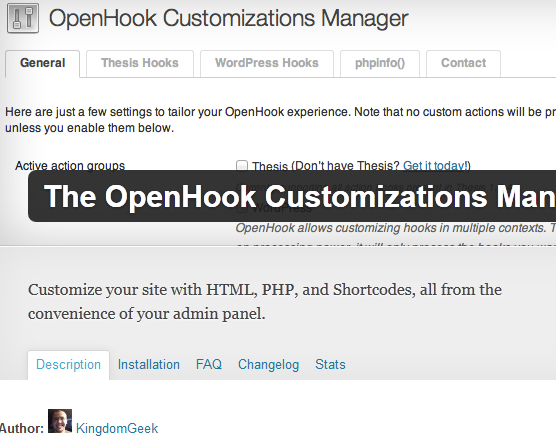
Task: Enable the Thesis action group checkbox
Action: (242, 165)
